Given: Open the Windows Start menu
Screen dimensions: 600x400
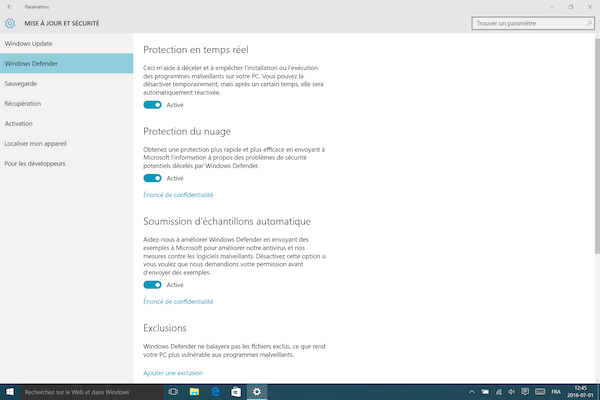Looking at the screenshot, I should (x=10, y=392).
